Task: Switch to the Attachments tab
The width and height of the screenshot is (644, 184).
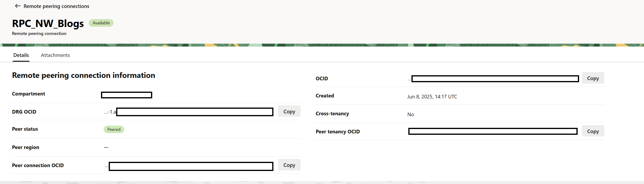Action: (x=55, y=55)
